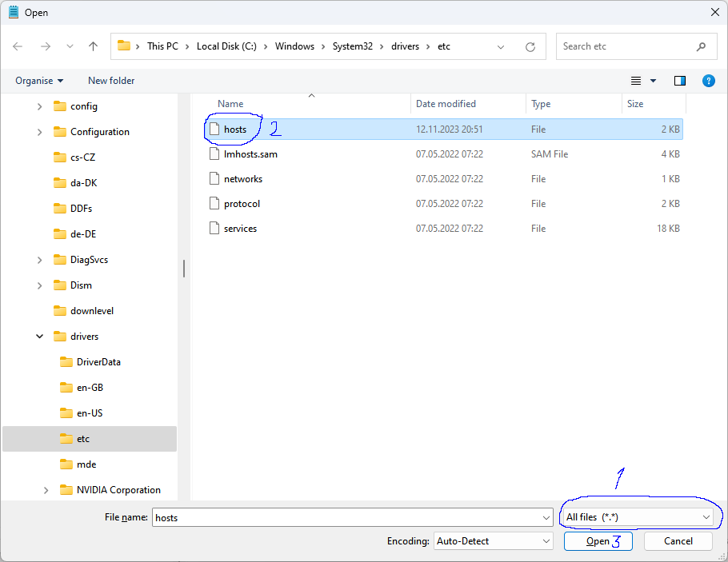Sort files by Date modified column
The height and width of the screenshot is (562, 728).
click(x=446, y=104)
